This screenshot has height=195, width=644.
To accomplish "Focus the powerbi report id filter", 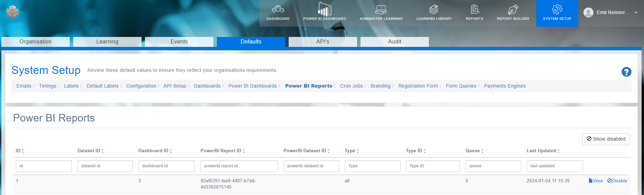I will coord(239,166).
